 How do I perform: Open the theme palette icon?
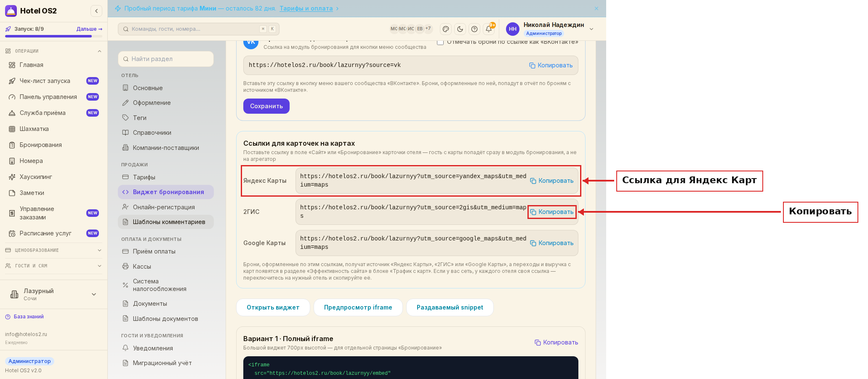[x=446, y=29]
